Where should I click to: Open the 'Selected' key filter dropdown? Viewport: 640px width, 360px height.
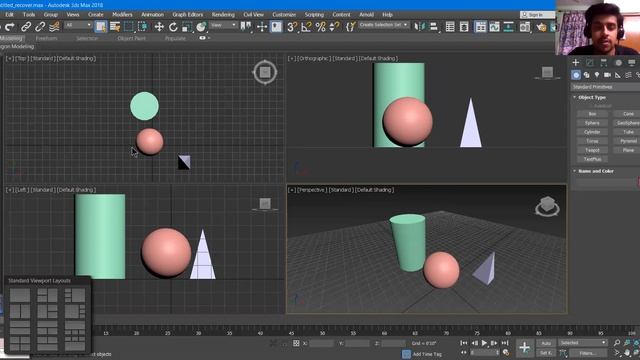coord(582,343)
